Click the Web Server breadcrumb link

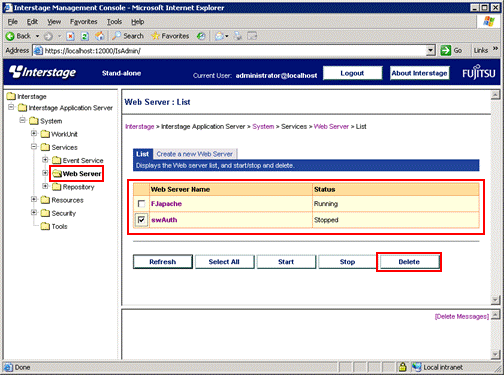pos(331,127)
